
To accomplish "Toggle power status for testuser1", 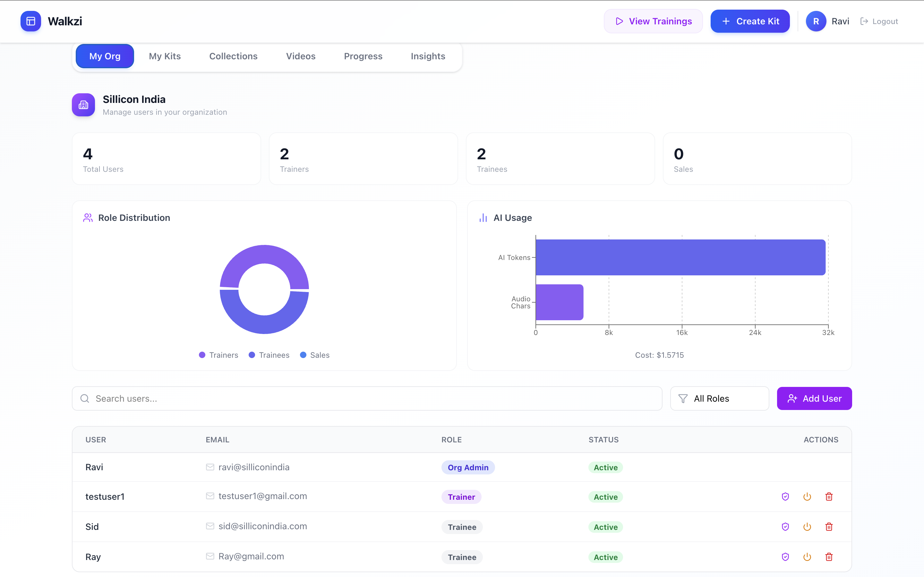I will pyautogui.click(x=807, y=497).
